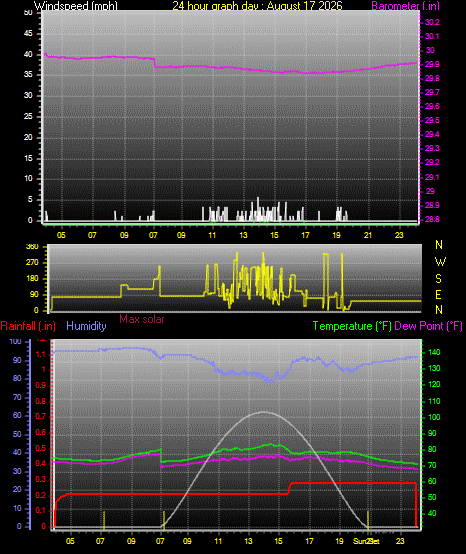Click 70 on the temperature axis

pos(432,465)
